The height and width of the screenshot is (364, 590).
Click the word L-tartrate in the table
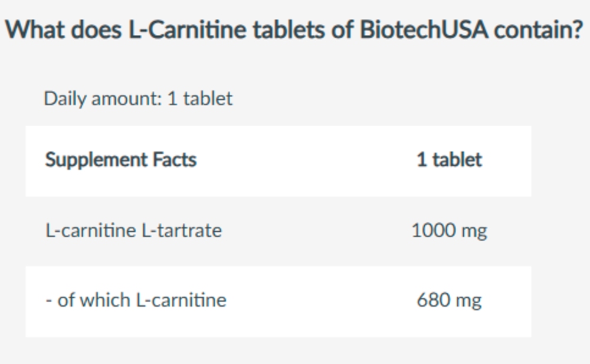(x=182, y=230)
